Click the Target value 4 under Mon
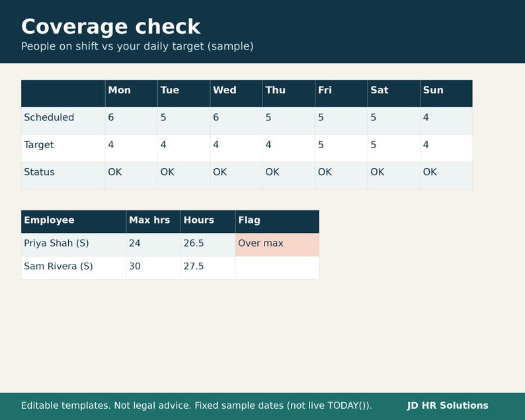The width and height of the screenshot is (525, 420). [131, 148]
